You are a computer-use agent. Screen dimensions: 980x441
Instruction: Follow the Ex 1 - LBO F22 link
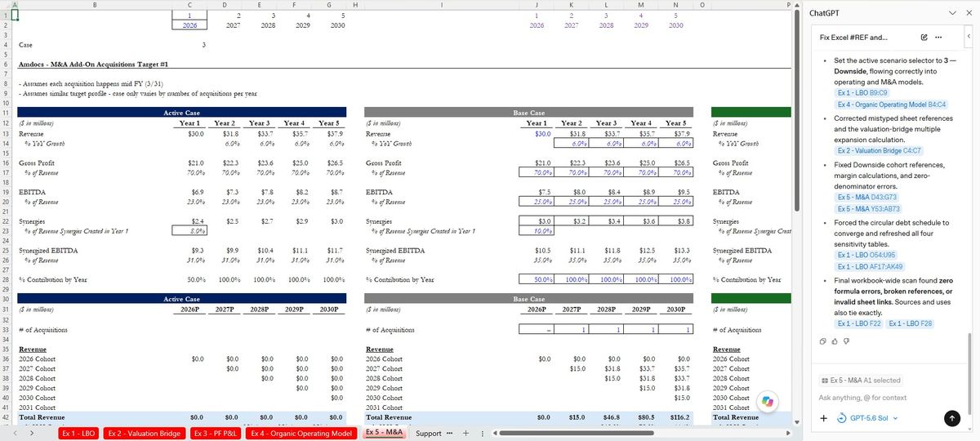(x=860, y=324)
